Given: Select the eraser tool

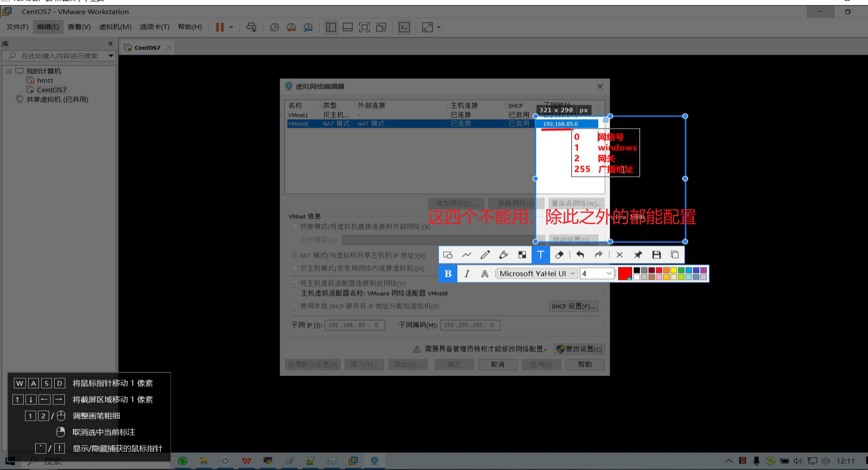Looking at the screenshot, I should (x=559, y=255).
